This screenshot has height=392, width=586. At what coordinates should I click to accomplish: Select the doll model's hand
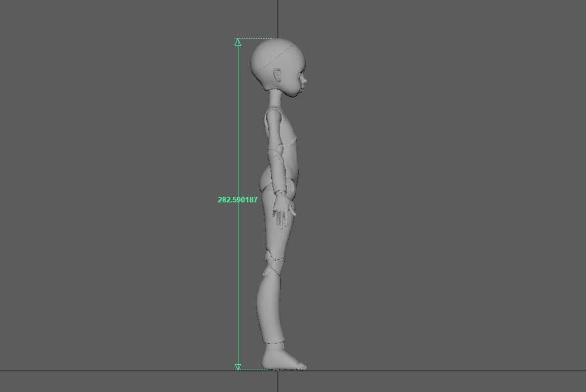284,211
